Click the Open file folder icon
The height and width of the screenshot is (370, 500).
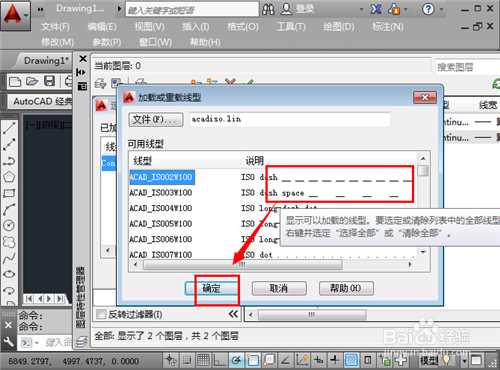pyautogui.click(x=32, y=81)
